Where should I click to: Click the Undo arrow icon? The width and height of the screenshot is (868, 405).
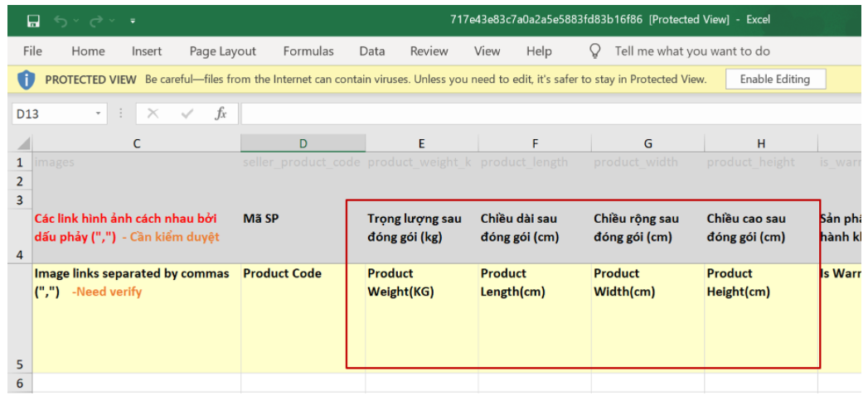point(62,20)
